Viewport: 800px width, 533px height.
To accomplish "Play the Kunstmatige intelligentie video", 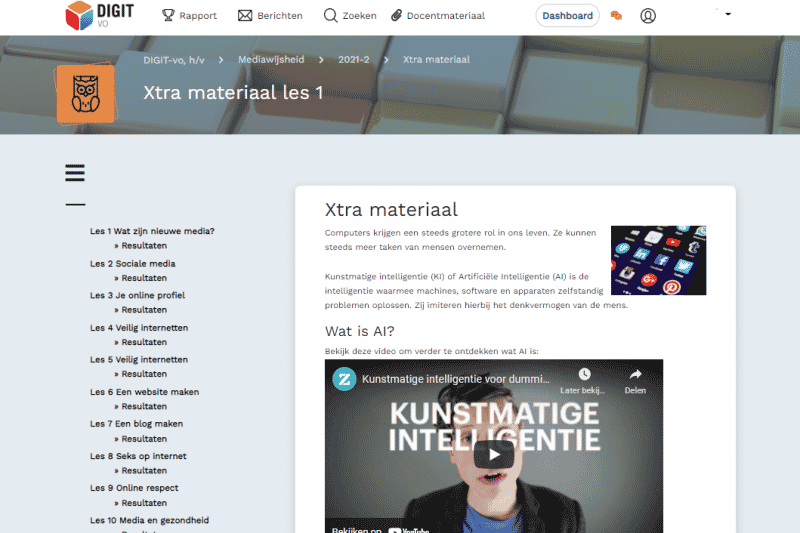I will point(493,453).
